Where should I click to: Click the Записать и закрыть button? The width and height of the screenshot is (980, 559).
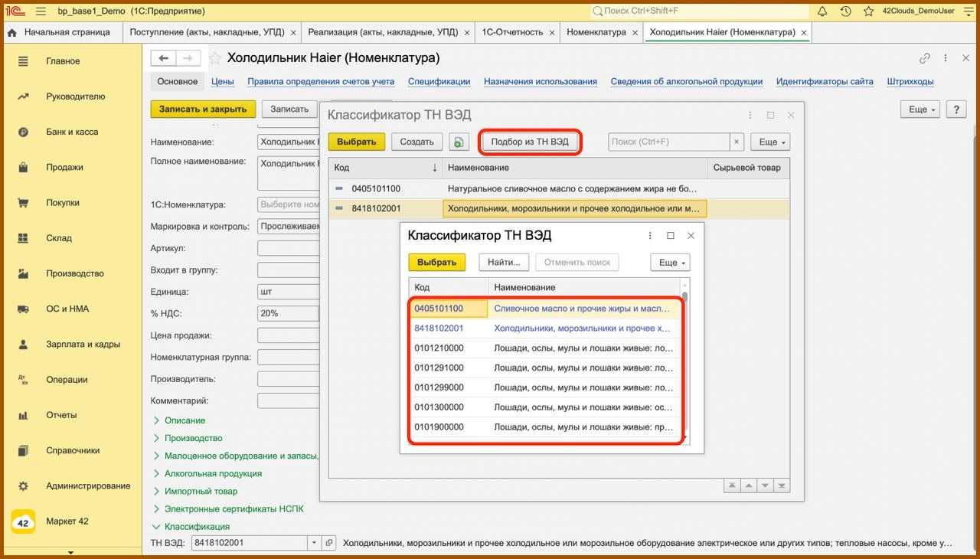(x=203, y=110)
